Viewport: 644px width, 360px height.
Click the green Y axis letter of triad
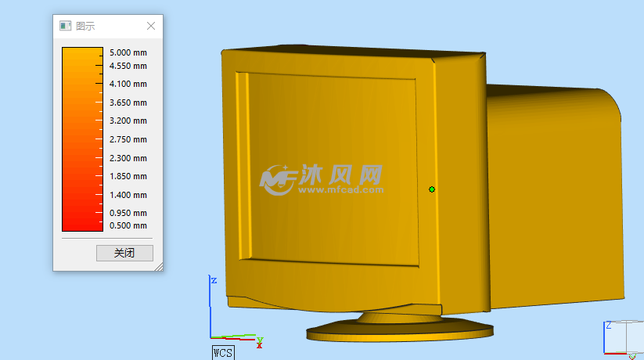(259, 337)
